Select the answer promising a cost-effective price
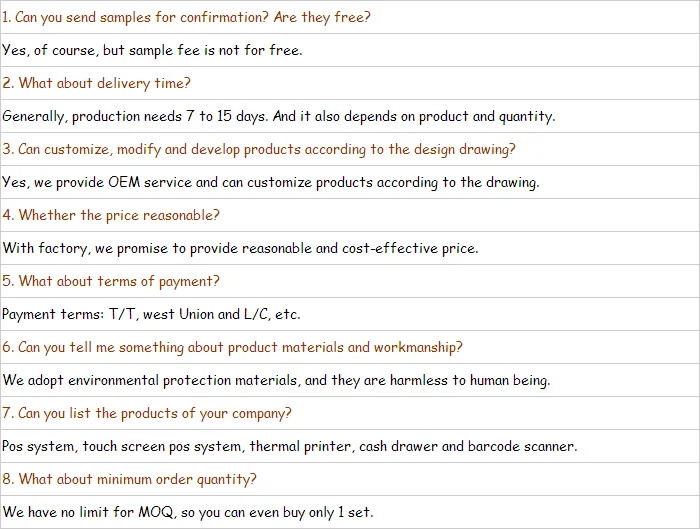700x530 pixels. click(x=240, y=249)
